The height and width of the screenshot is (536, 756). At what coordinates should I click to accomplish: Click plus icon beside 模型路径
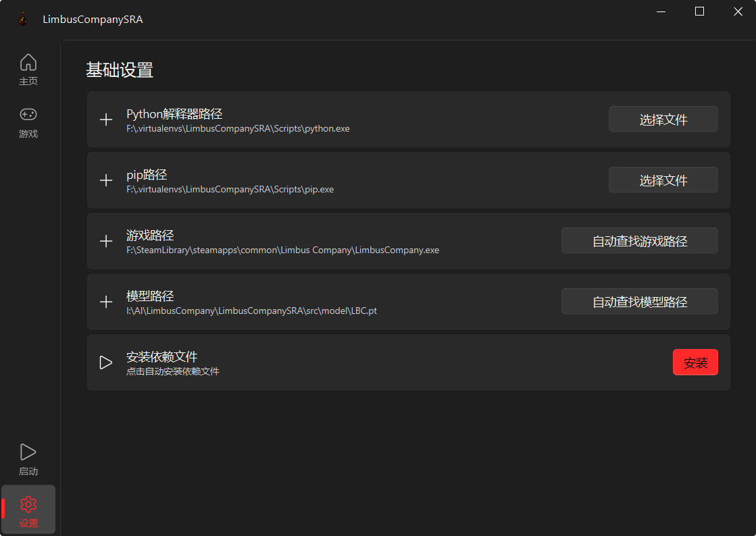(106, 302)
